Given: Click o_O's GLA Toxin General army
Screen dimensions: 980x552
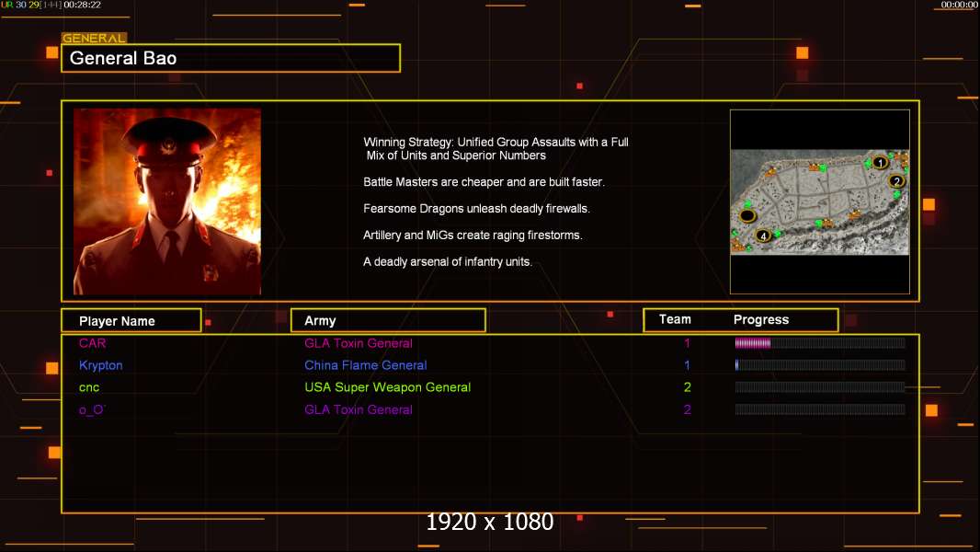Looking at the screenshot, I should tap(359, 409).
